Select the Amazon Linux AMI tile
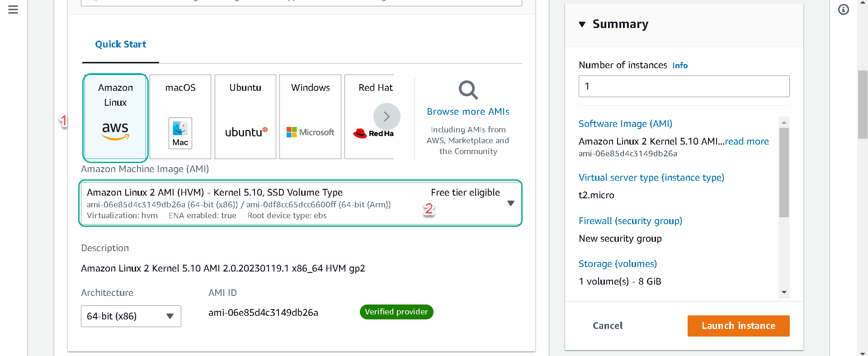868x356 pixels. coord(115,117)
